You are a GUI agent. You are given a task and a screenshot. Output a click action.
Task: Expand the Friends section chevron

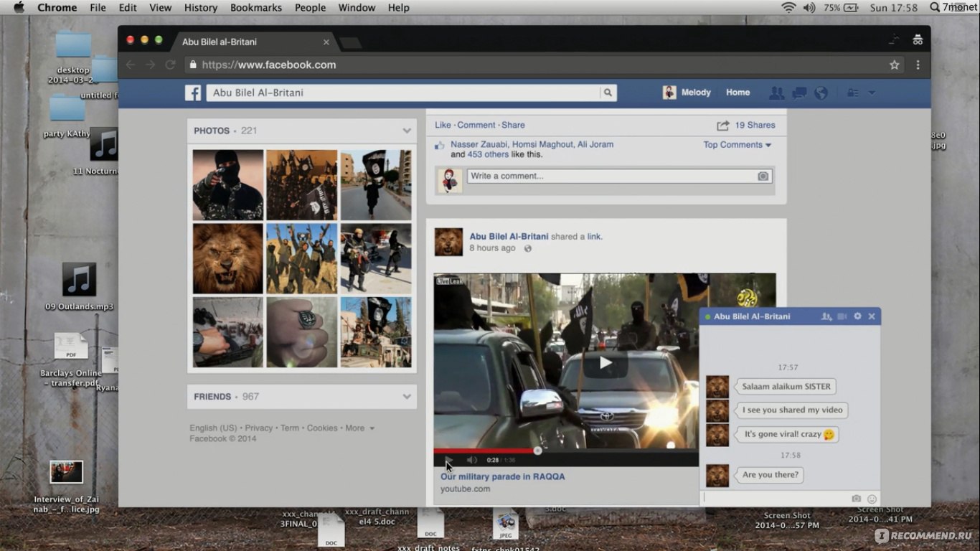pyautogui.click(x=407, y=396)
